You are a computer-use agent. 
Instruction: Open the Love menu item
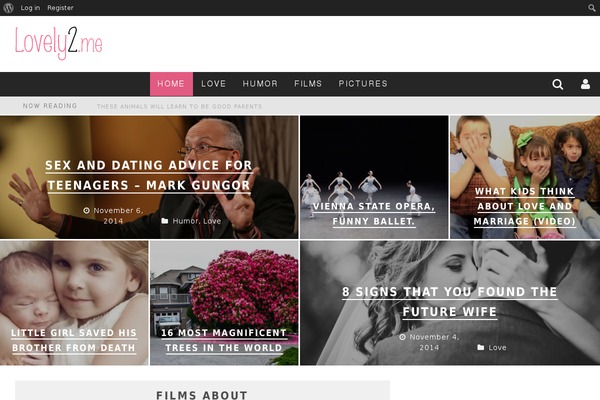tap(214, 84)
